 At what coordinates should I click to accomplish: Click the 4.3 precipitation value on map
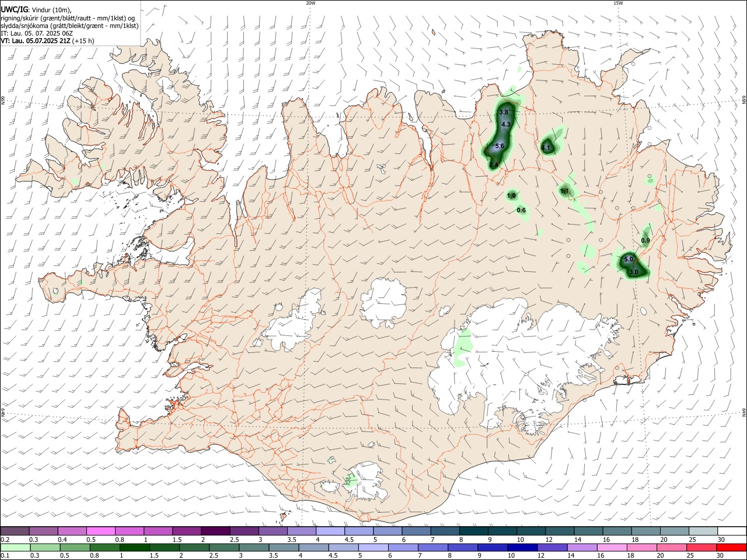click(x=506, y=124)
